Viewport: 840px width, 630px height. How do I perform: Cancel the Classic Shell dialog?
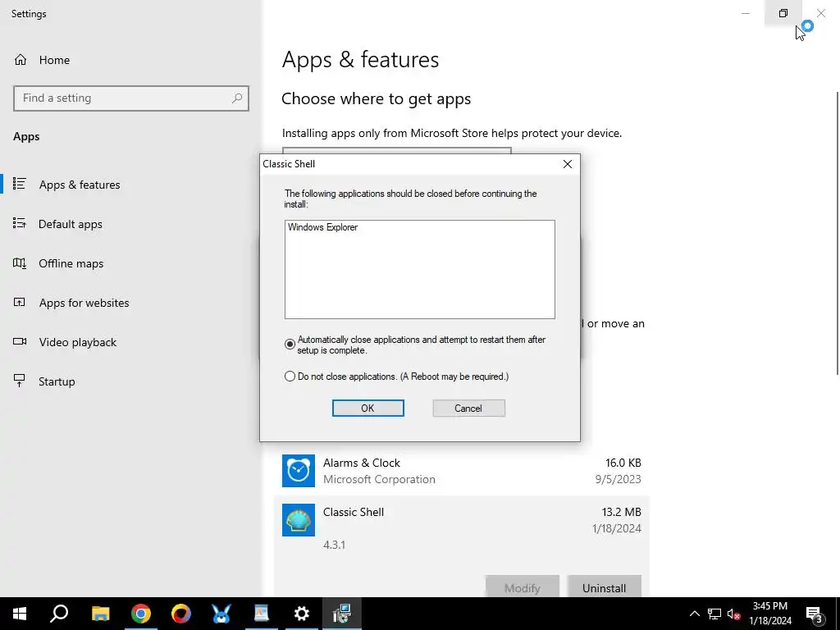point(468,409)
